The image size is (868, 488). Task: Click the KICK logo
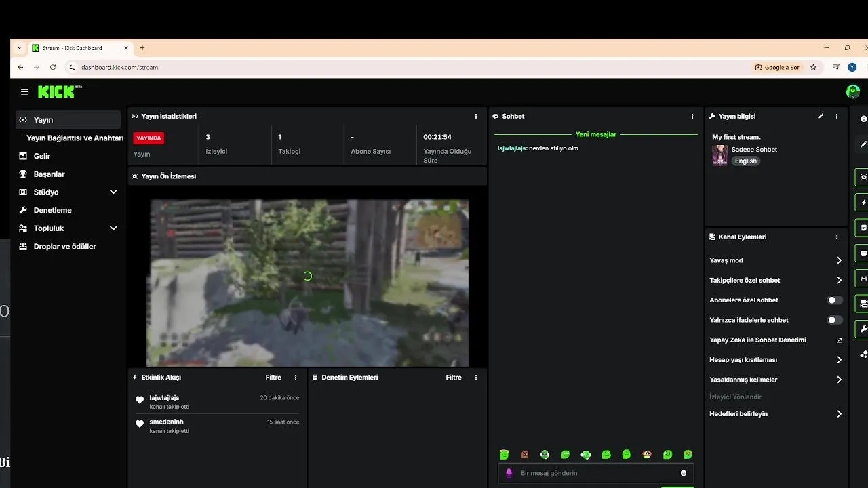(x=60, y=91)
